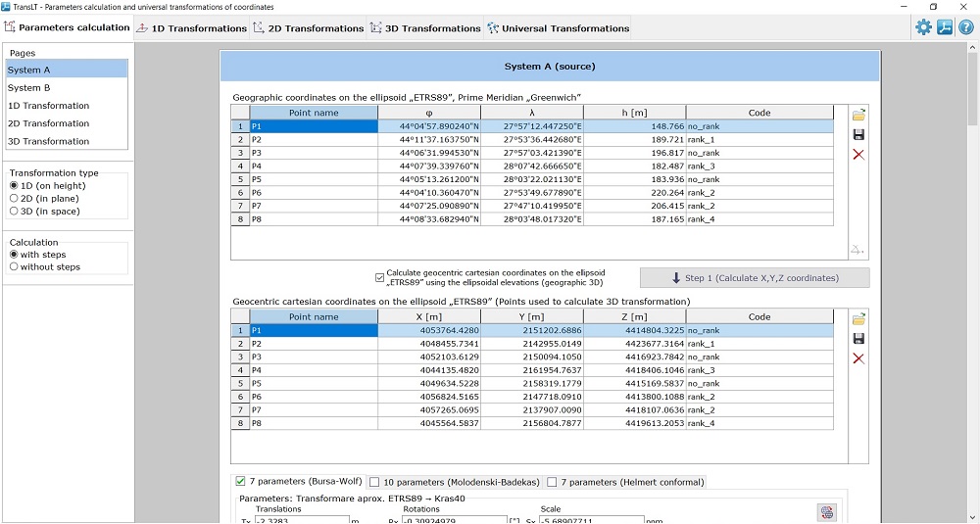Image resolution: width=980 pixels, height=524 pixels.
Task: Select Y value 2161954.7637
Action: (532, 370)
